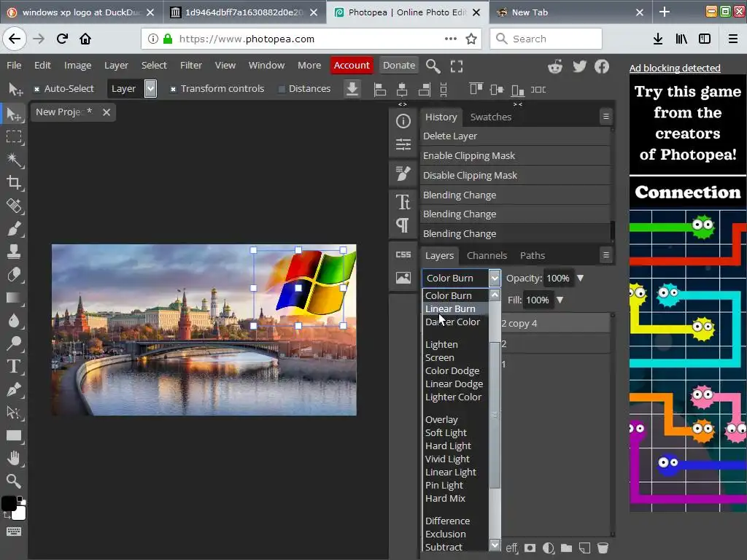Image resolution: width=747 pixels, height=560 pixels.
Task: Click the download export icon in options bar
Action: [352, 89]
